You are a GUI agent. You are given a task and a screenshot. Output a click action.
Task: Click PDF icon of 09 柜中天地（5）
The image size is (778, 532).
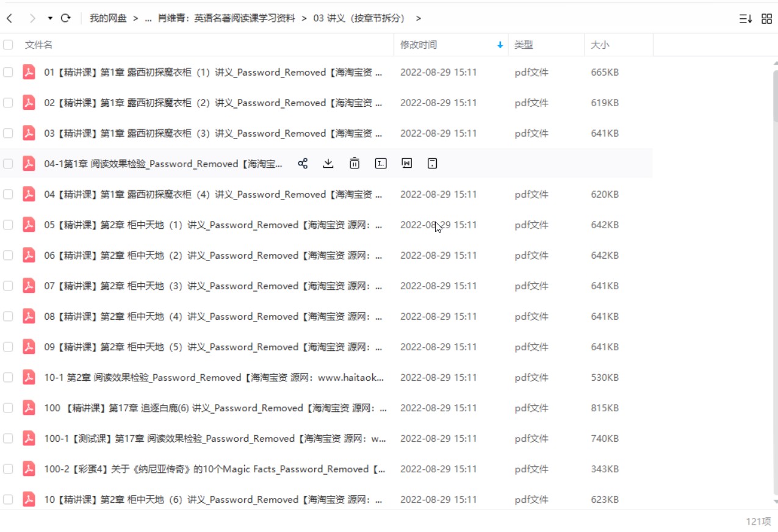(x=29, y=347)
